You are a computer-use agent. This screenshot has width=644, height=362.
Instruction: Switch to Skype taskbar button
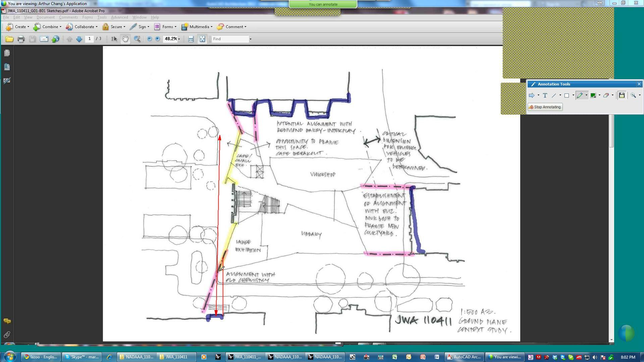[82, 357]
